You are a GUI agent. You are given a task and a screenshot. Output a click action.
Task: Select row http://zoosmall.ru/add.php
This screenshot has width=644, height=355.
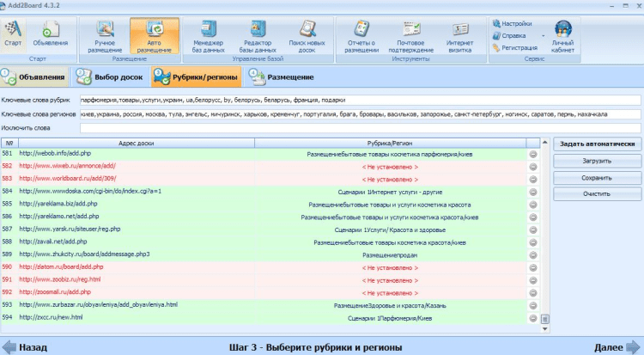pyautogui.click(x=270, y=293)
